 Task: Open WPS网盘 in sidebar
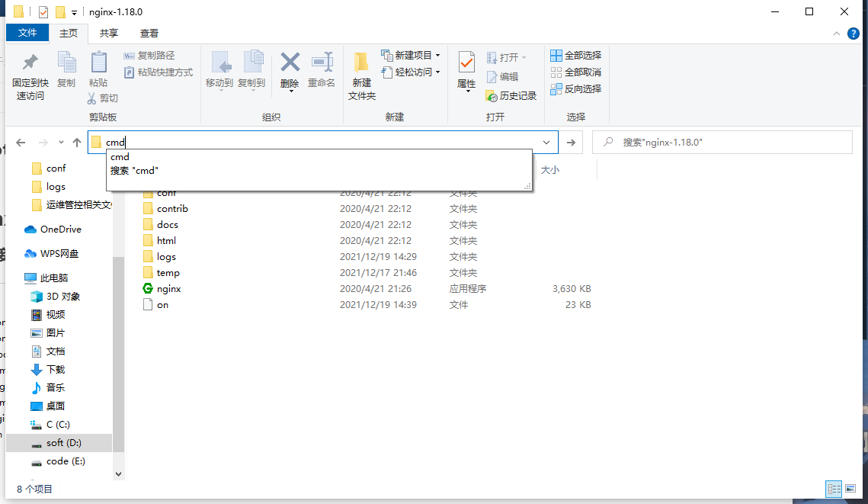[x=59, y=254]
